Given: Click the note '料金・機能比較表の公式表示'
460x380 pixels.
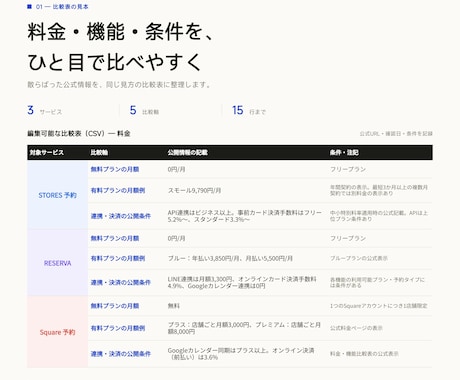Looking at the screenshot, I should pos(364,354).
